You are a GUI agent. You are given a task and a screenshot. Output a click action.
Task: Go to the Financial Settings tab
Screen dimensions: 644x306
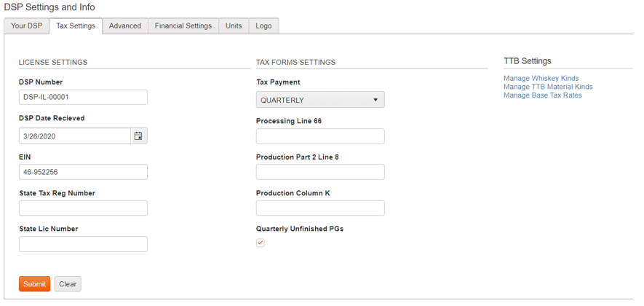183,26
